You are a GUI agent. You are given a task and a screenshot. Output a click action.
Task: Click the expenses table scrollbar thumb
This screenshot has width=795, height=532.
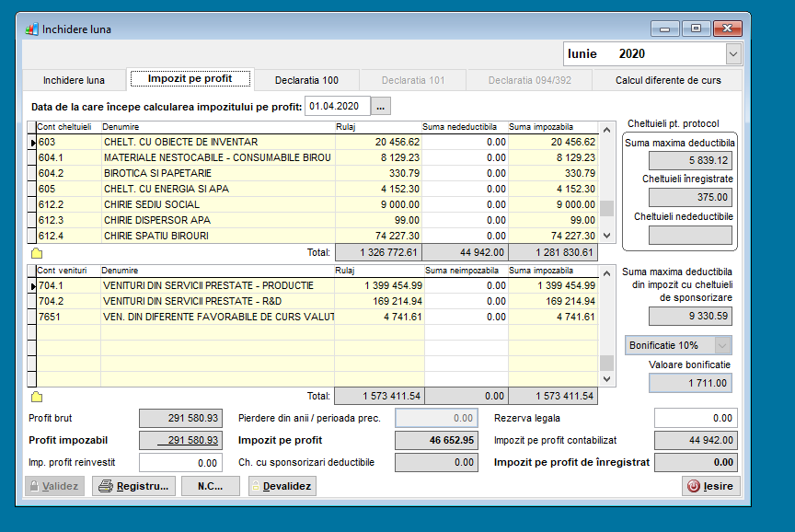click(x=607, y=208)
